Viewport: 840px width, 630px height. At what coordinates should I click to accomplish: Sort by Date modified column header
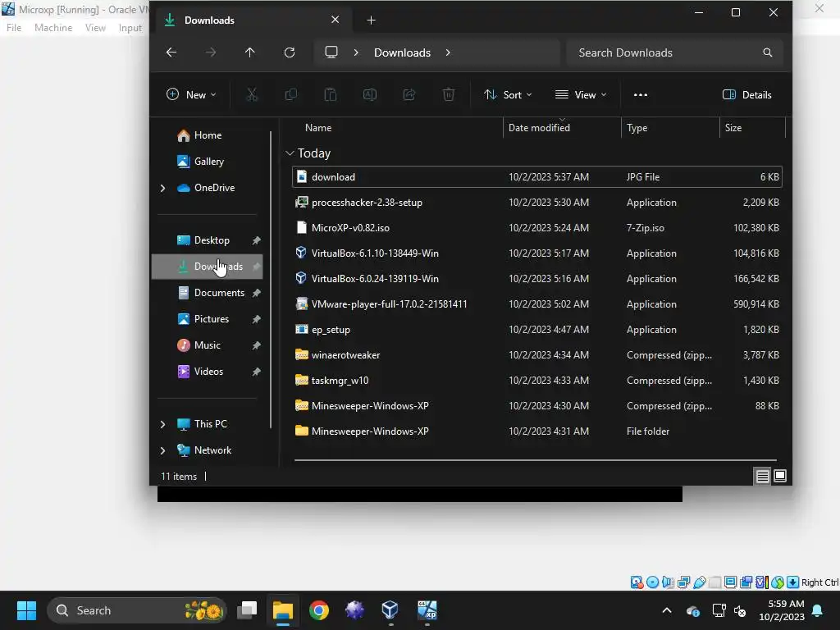coord(539,128)
